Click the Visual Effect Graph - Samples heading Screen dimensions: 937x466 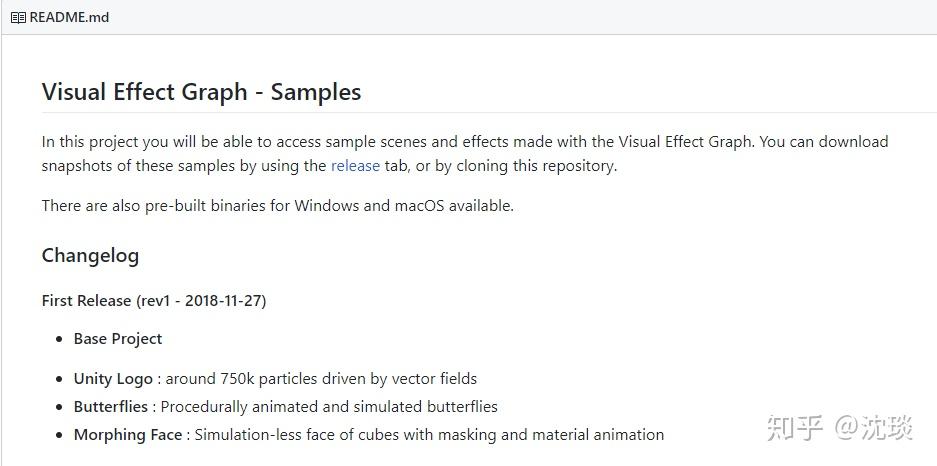coord(201,92)
